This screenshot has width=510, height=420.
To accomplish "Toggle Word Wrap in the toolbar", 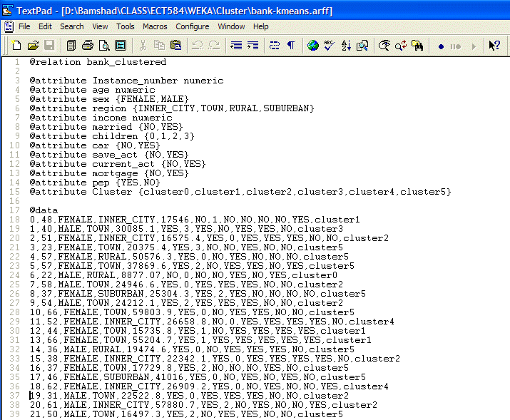I will pos(275,46).
